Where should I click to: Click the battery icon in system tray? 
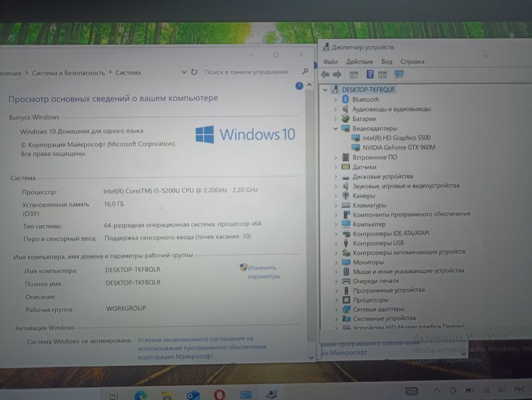[470, 390]
